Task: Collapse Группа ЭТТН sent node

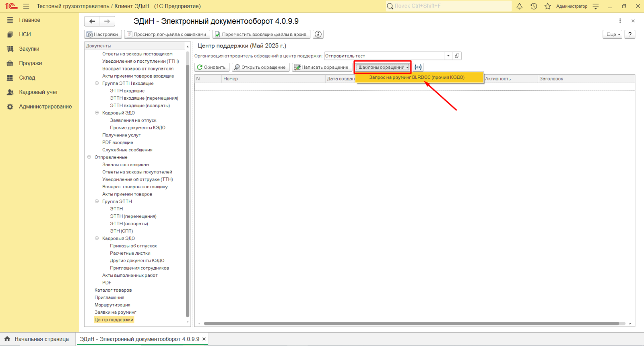Action: point(97,202)
